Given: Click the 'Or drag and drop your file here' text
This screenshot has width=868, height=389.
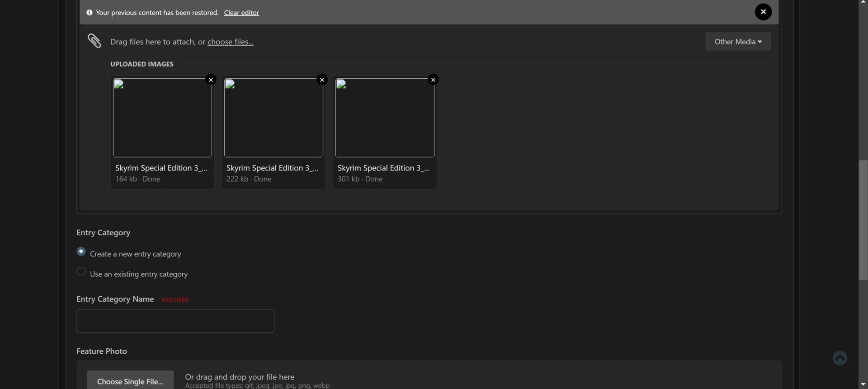Looking at the screenshot, I should tap(240, 377).
